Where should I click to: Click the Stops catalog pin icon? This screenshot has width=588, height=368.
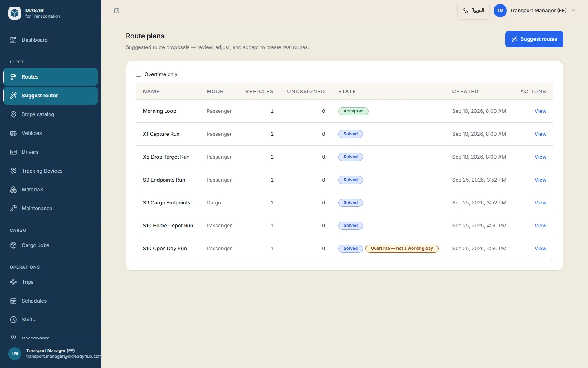[x=13, y=114]
